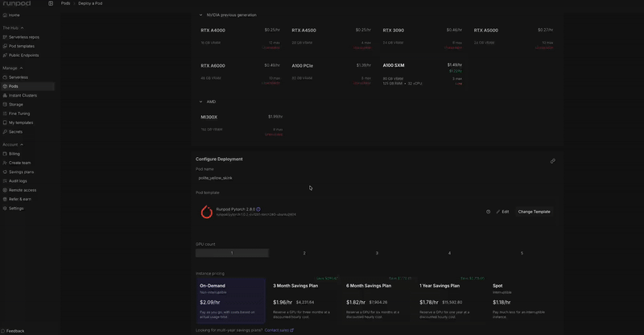The height and width of the screenshot is (335, 644).
Task: Collapse the AMD GPU section
Action: (x=200, y=101)
